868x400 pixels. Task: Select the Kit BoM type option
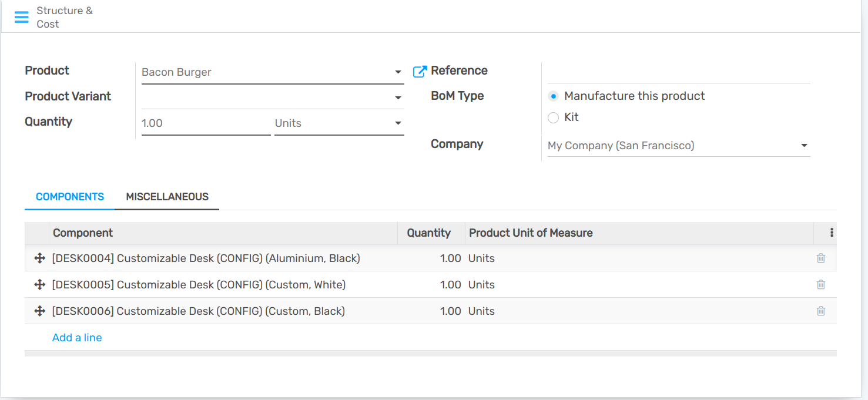click(x=553, y=118)
